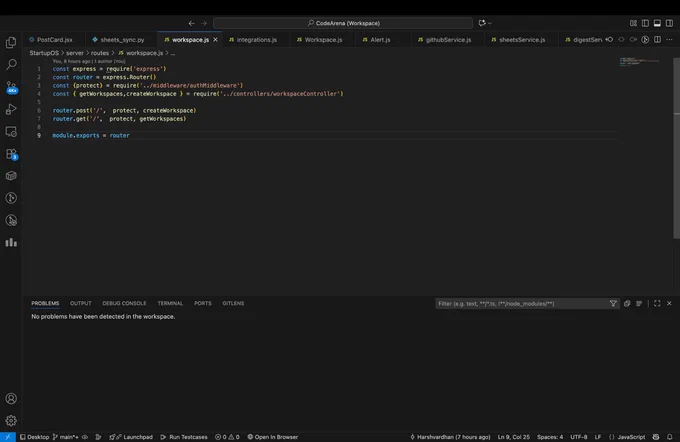This screenshot has width=680, height=442.
Task: Open the Extensions view
Action: 11,154
